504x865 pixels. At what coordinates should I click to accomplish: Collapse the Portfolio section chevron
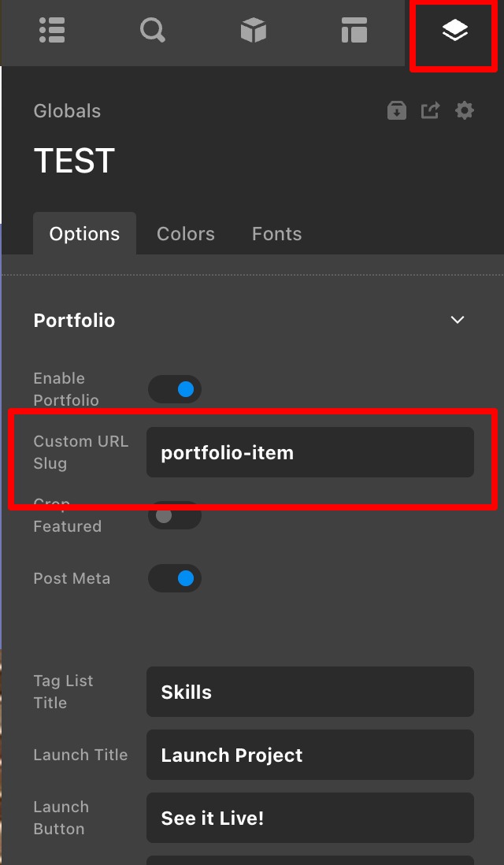(x=457, y=320)
